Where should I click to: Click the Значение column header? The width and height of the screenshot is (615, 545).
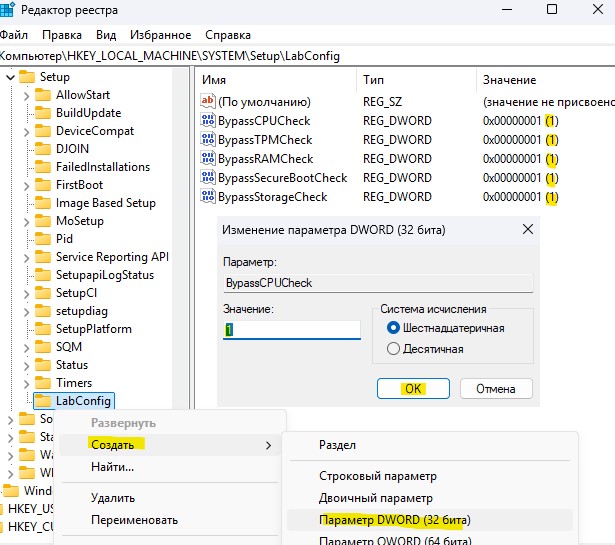(x=546, y=80)
